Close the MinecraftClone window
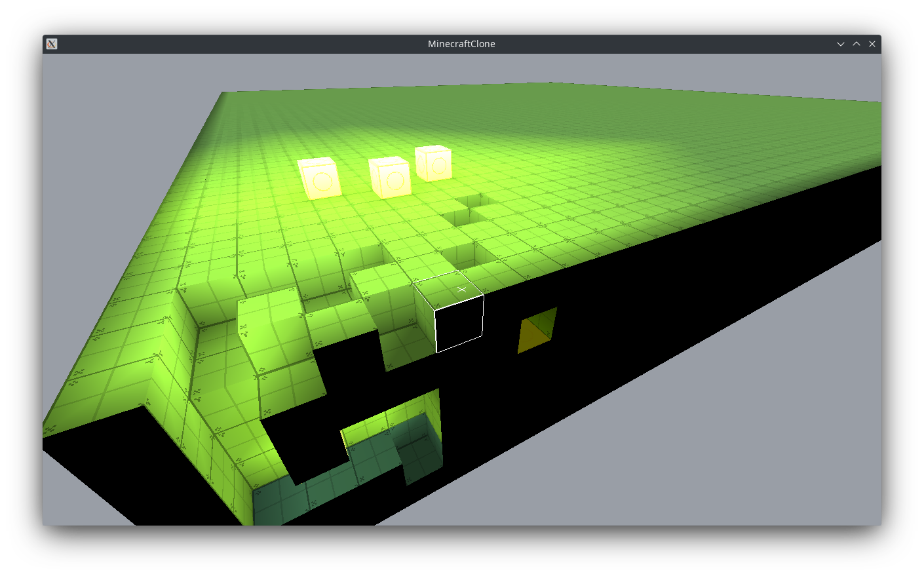Viewport: 924px width, 576px height. click(x=872, y=44)
